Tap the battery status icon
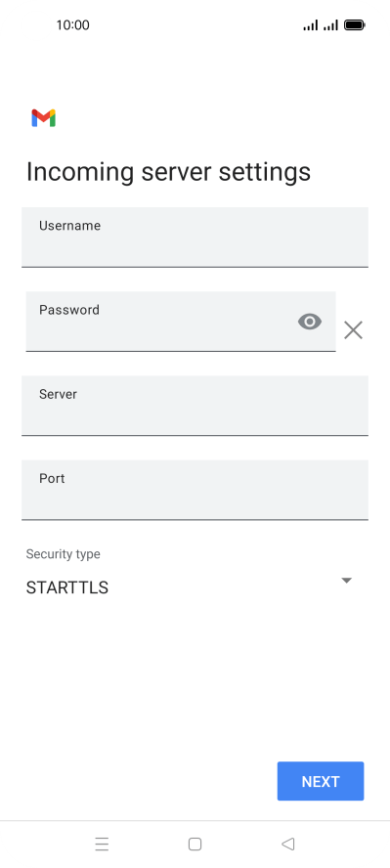Viewport: 390px width, 868px height. [355, 24]
